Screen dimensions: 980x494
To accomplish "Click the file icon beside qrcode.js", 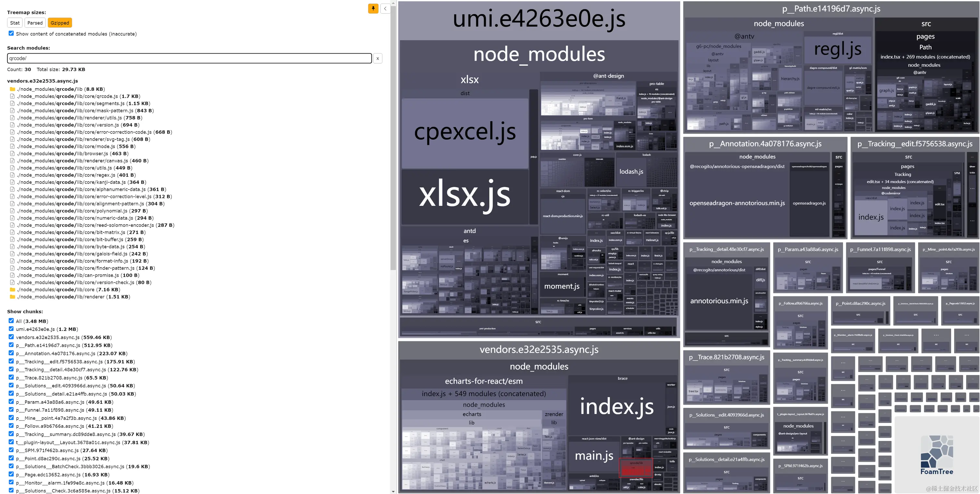I will click(x=12, y=96).
